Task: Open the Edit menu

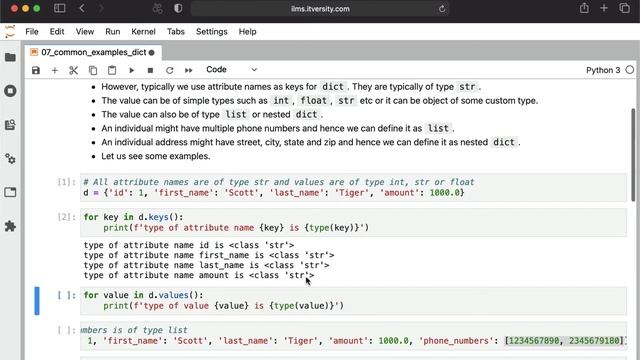Action: click(x=57, y=31)
